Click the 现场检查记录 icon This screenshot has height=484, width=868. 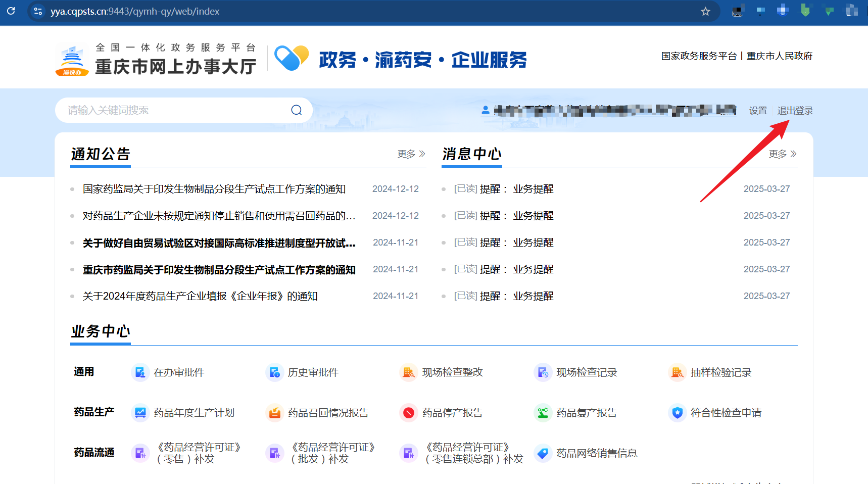(x=543, y=372)
